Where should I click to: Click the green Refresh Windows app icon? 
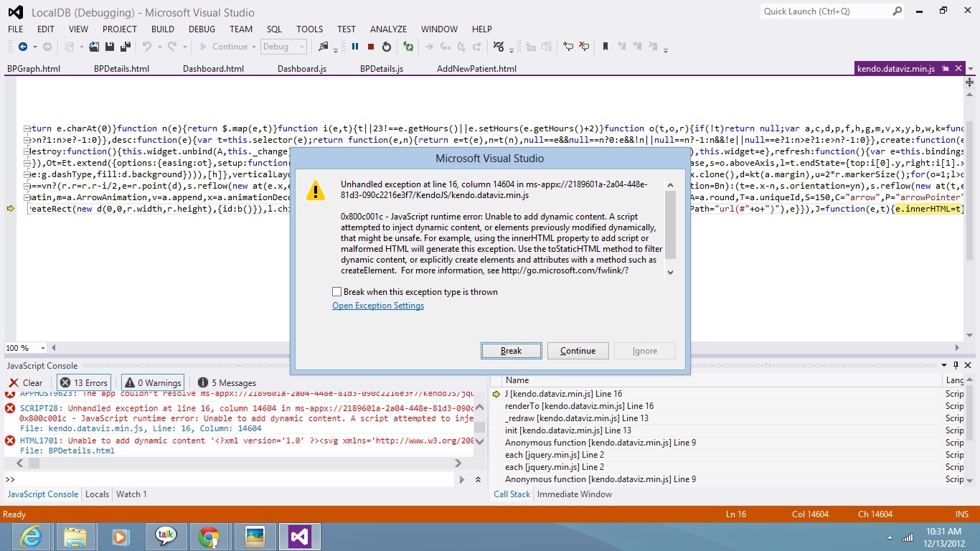coord(408,47)
